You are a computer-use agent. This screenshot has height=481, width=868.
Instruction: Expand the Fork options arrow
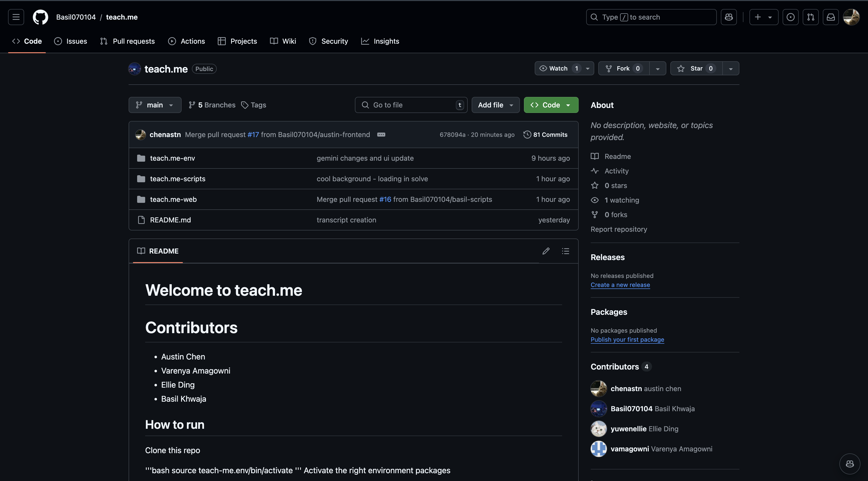(x=657, y=68)
